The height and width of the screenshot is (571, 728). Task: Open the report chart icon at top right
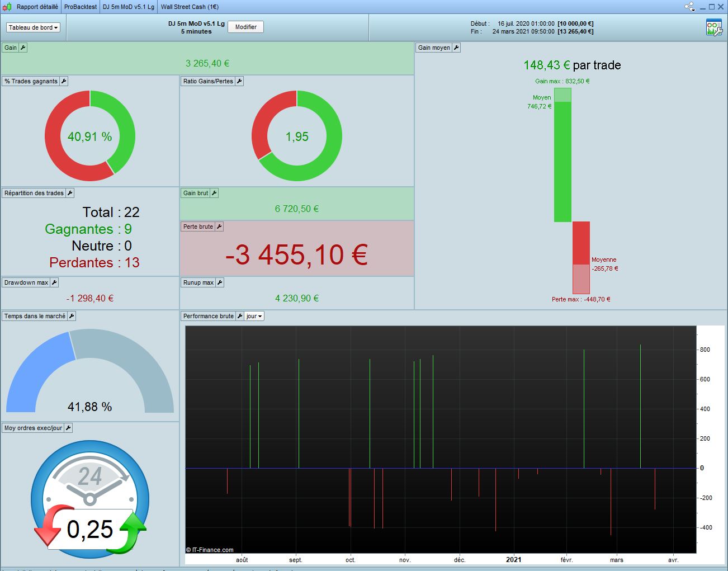tap(714, 27)
